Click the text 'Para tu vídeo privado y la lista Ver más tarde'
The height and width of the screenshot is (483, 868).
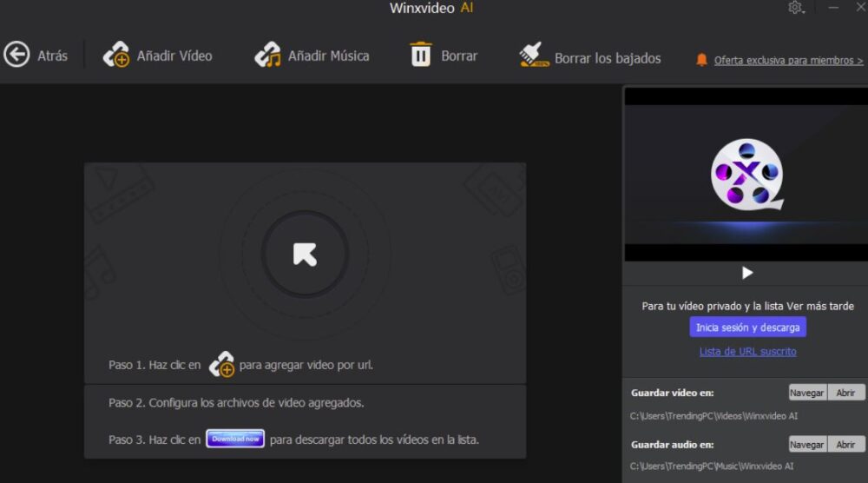pos(748,306)
